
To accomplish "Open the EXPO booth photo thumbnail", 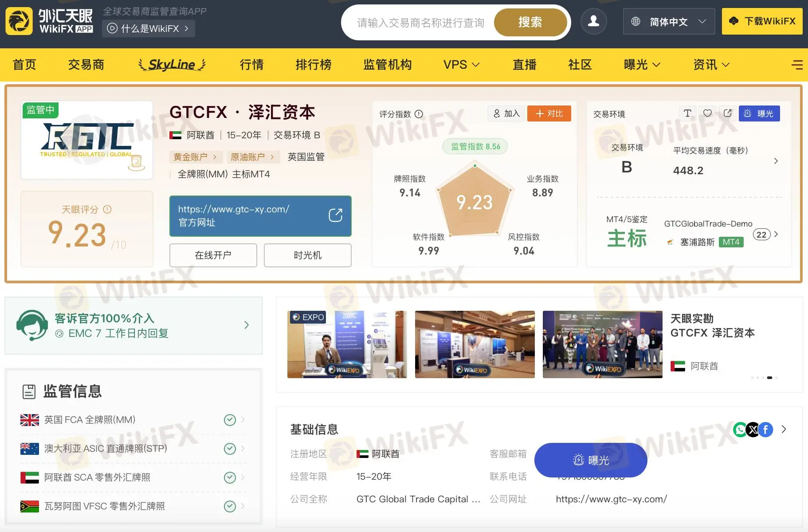I will click(347, 344).
